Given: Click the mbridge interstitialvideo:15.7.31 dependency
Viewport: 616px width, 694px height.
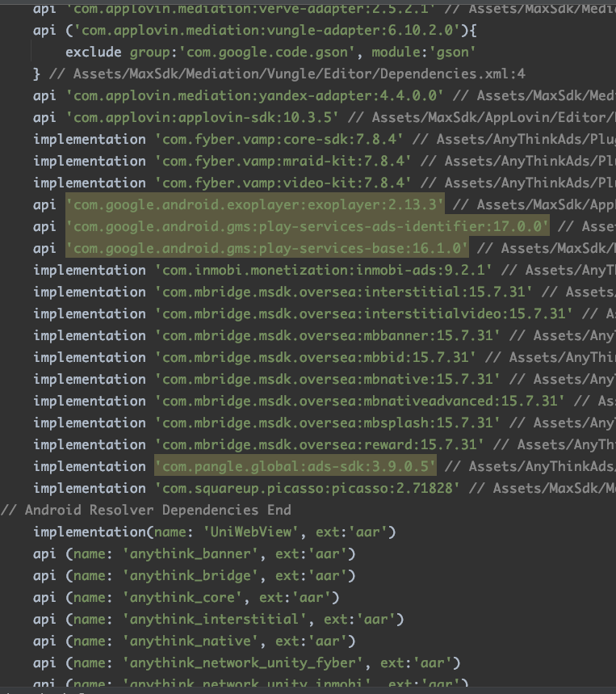Looking at the screenshot, I should click(x=363, y=313).
